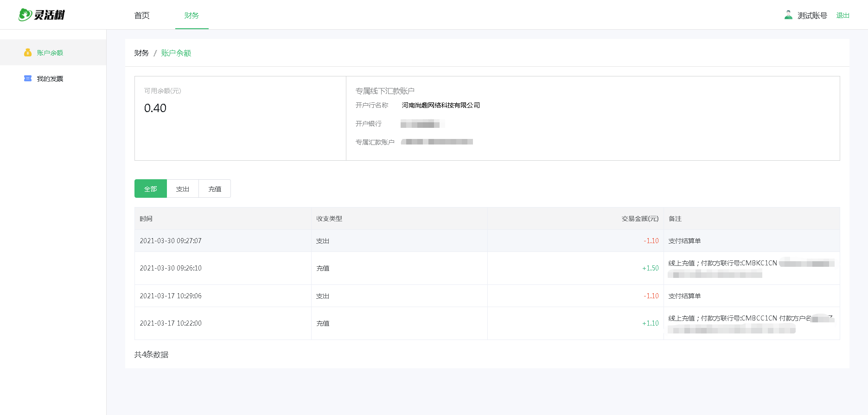Click 支出 type in the 09:27:07 row
Screen dimensions: 868x415
coord(323,241)
